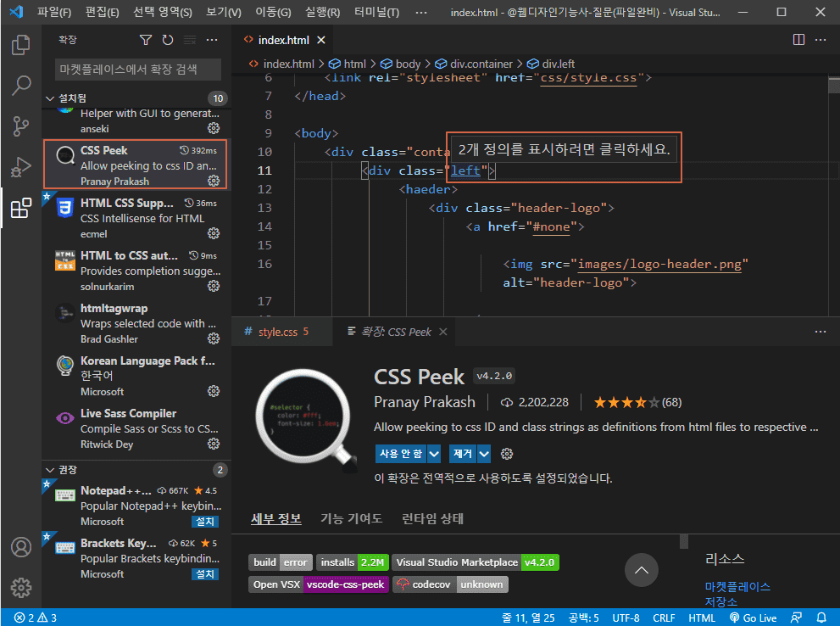This screenshot has height=626, width=840.
Task: Open the dropdown arrow beside 제거
Action: click(x=484, y=454)
